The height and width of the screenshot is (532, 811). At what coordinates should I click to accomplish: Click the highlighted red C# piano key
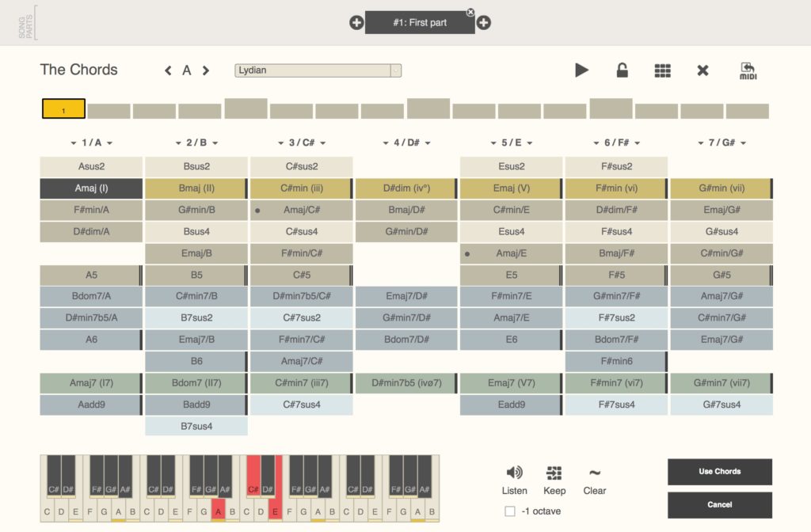(x=253, y=476)
